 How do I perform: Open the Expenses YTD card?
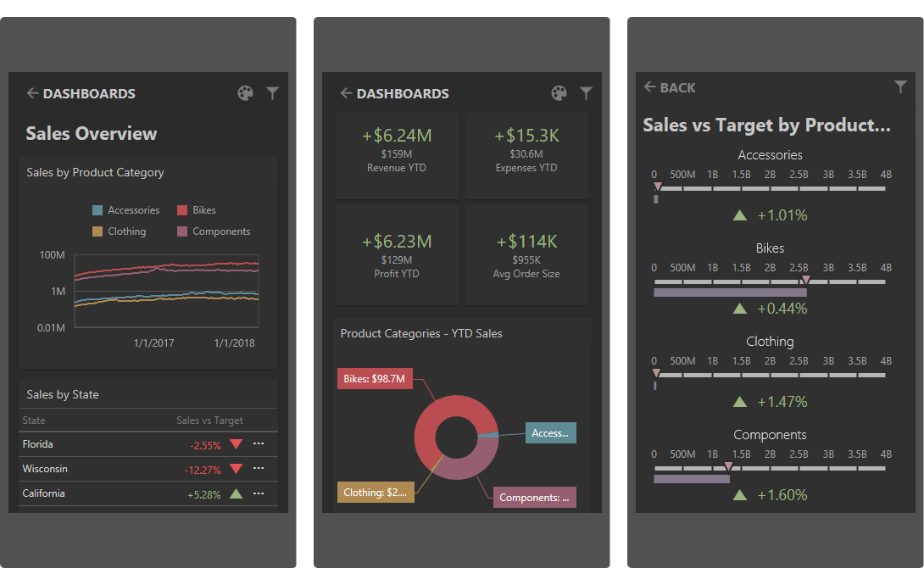pyautogui.click(x=526, y=155)
